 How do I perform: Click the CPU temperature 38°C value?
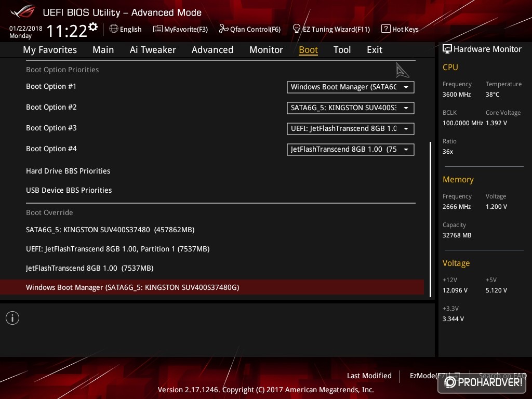[x=493, y=95]
